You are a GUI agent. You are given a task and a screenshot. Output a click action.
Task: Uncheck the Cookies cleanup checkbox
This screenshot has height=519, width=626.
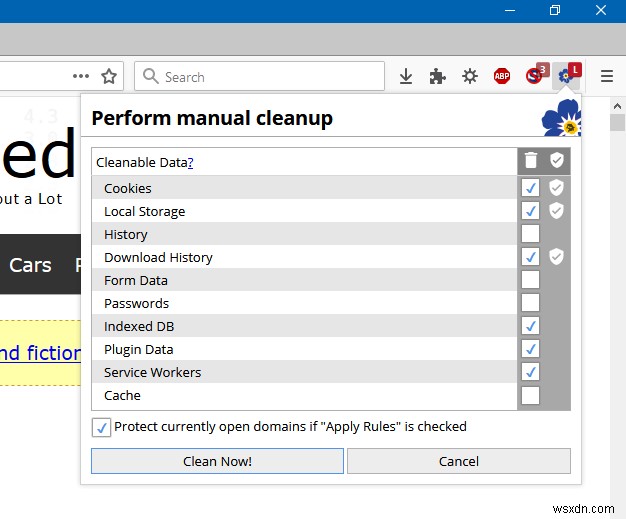click(x=531, y=188)
